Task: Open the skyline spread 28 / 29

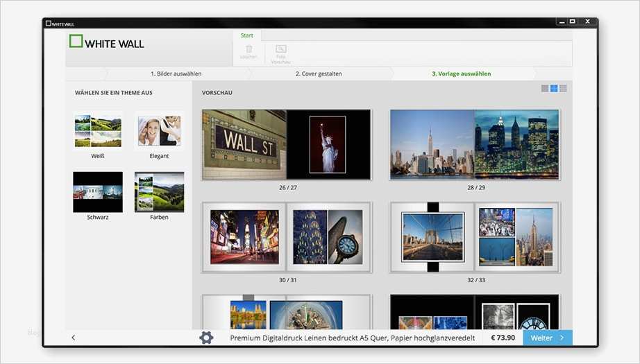Action: [474, 145]
